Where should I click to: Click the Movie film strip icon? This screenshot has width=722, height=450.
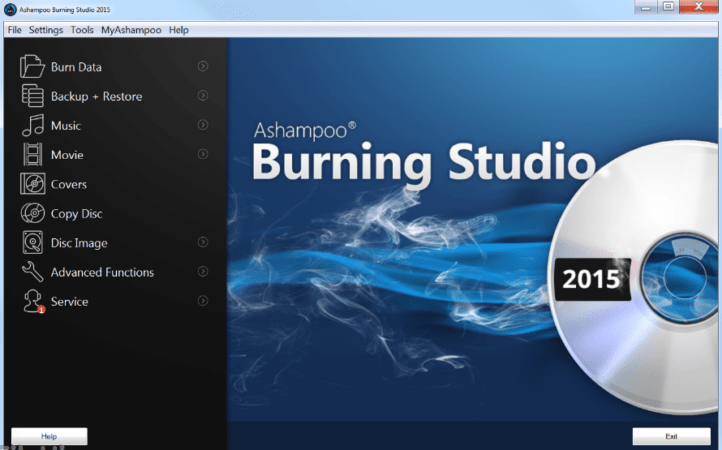[33, 154]
